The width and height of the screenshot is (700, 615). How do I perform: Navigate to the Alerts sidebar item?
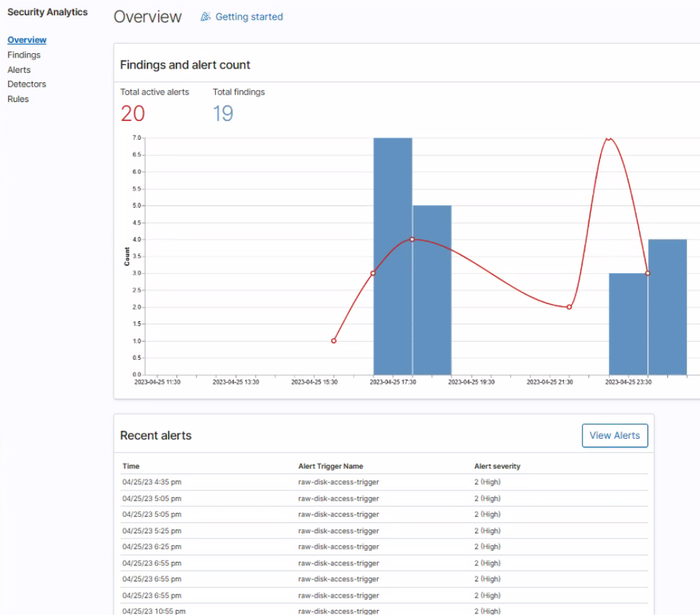pyautogui.click(x=19, y=69)
